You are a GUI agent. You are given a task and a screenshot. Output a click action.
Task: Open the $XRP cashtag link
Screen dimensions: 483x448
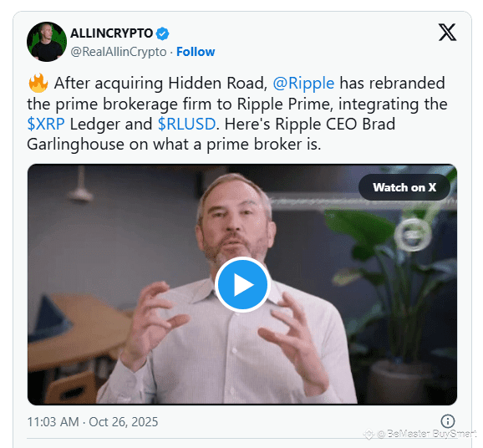(x=46, y=125)
